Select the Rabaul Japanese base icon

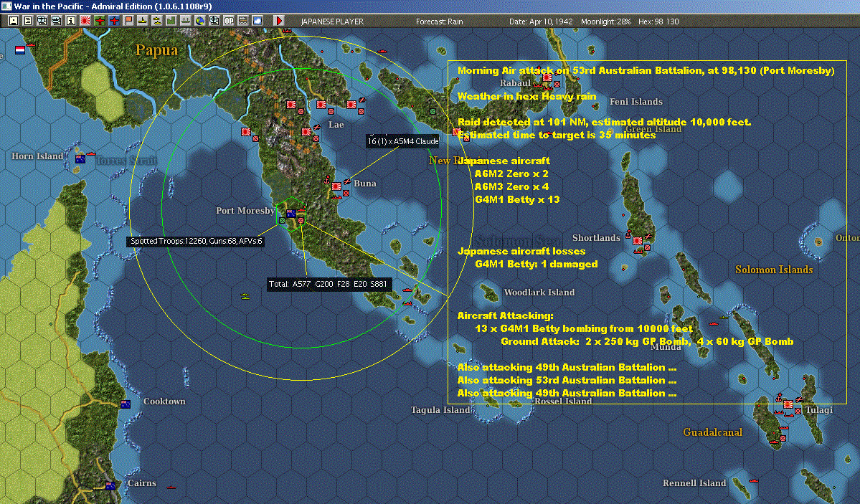click(x=547, y=78)
